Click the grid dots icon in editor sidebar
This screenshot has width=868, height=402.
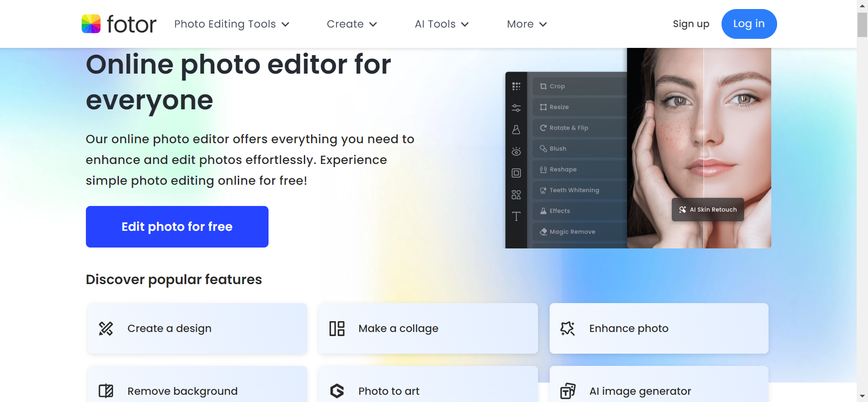[x=516, y=86]
